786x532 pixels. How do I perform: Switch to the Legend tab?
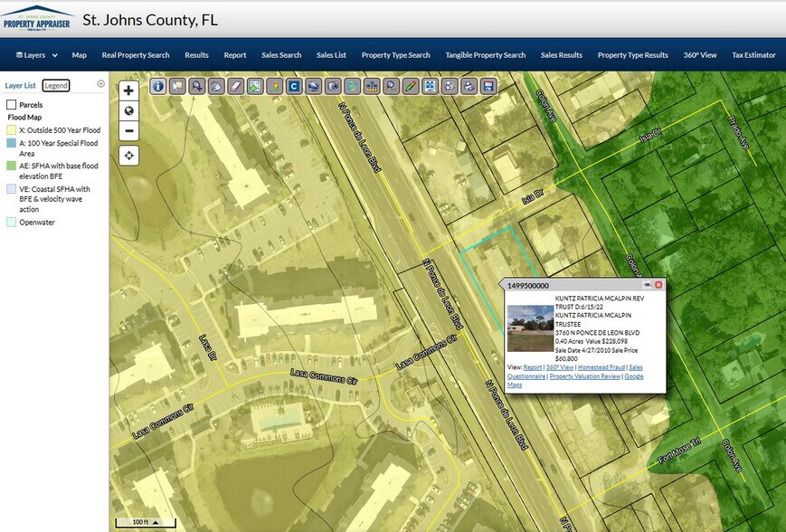[x=56, y=85]
